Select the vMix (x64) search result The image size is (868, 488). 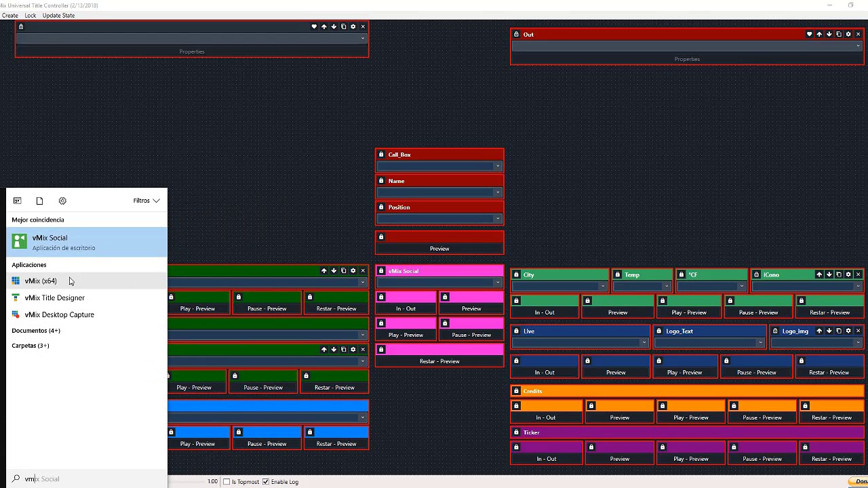click(x=87, y=281)
